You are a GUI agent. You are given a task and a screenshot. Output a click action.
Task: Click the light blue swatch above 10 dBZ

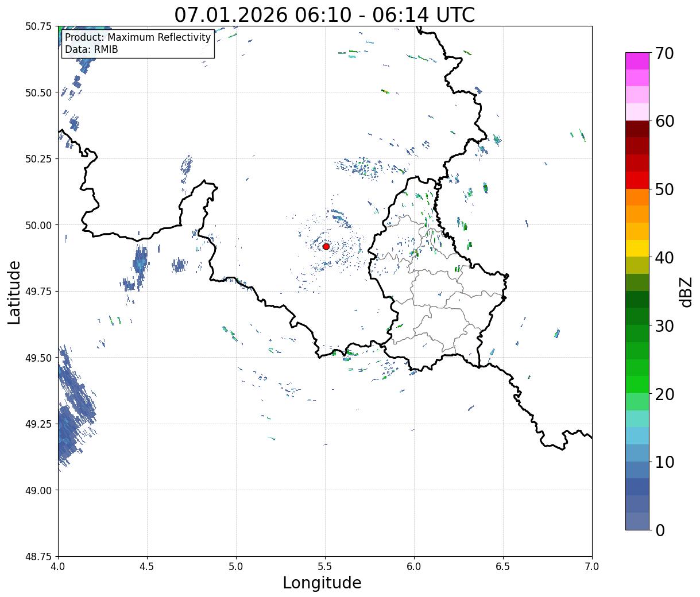pos(637,453)
